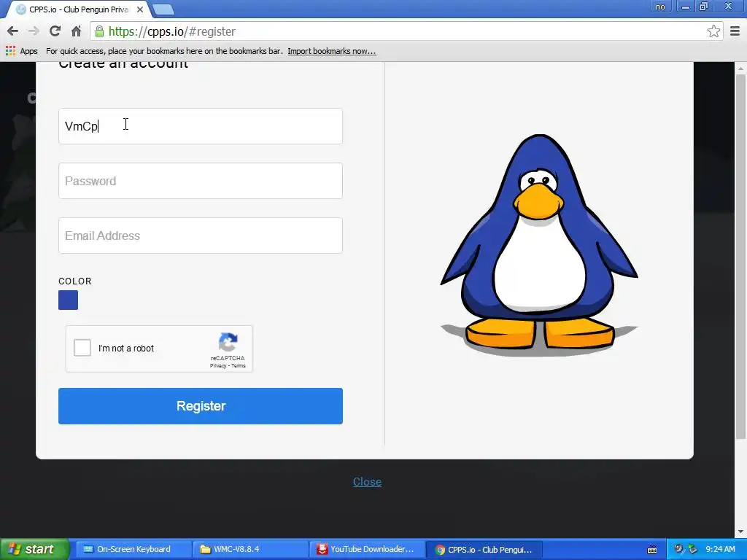Restore down the Chrome window

704,7
